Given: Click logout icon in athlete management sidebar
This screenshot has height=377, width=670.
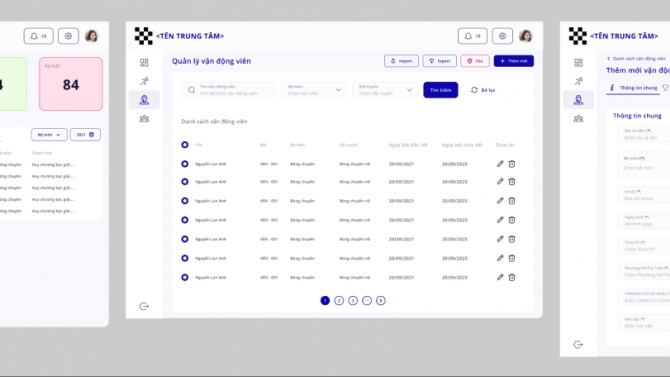Looking at the screenshot, I should (144, 306).
